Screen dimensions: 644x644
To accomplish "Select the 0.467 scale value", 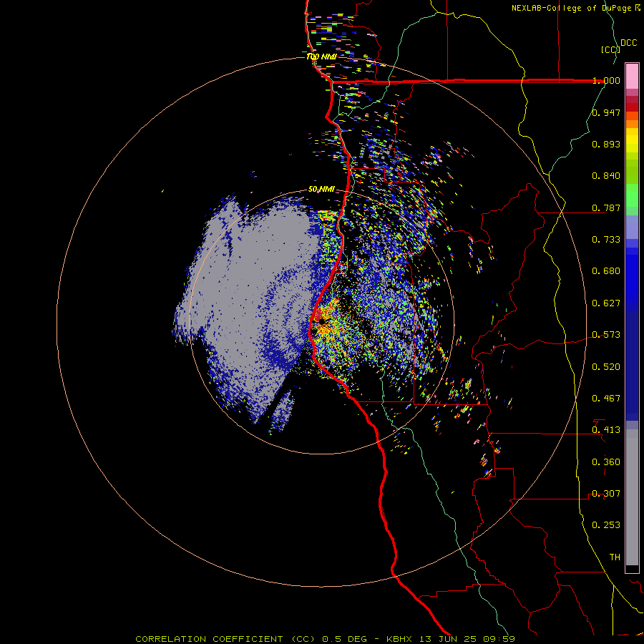I will 606,399.
